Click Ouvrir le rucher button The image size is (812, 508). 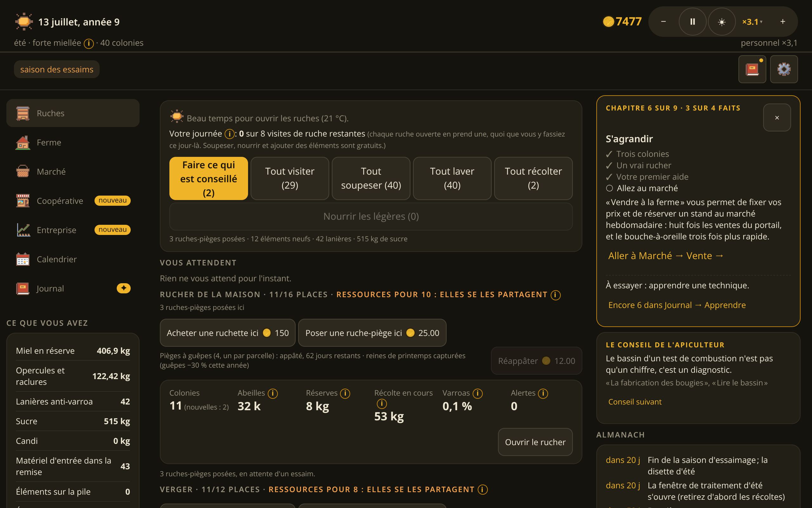(535, 442)
